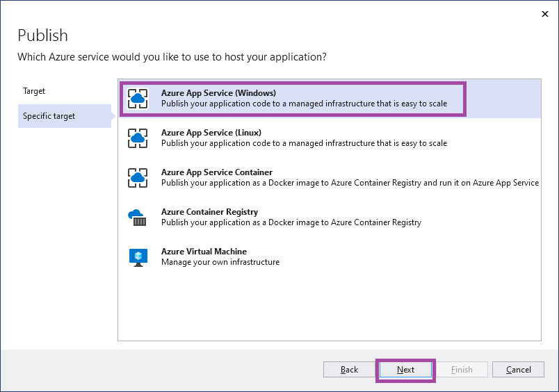Choose Azure App Service (Linux) option
Image resolution: width=559 pixels, height=392 pixels.
(x=330, y=138)
